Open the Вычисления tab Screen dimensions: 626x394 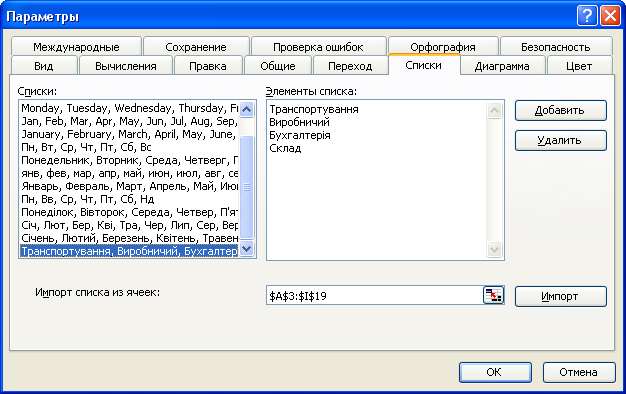click(x=126, y=66)
